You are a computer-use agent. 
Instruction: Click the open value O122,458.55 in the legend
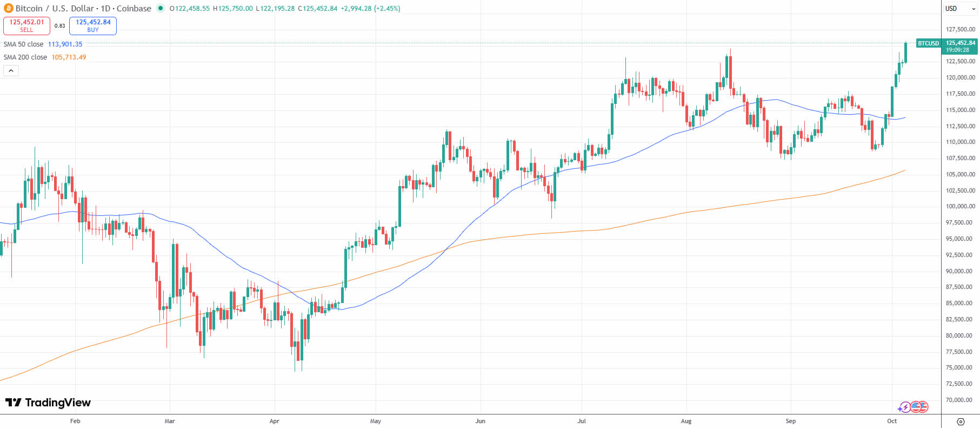190,8
